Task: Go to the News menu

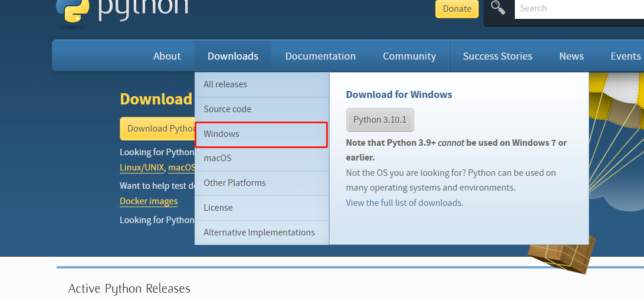Action: click(x=571, y=56)
